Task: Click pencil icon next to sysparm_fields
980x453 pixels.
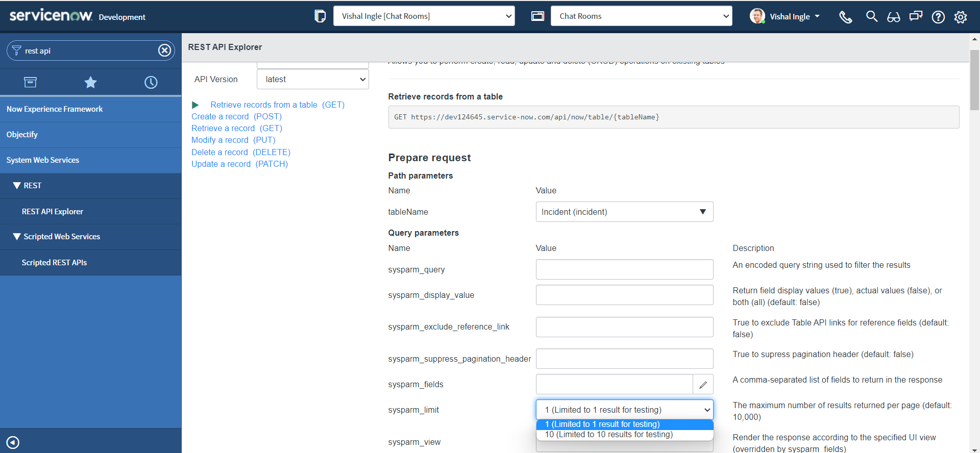Action: (703, 385)
